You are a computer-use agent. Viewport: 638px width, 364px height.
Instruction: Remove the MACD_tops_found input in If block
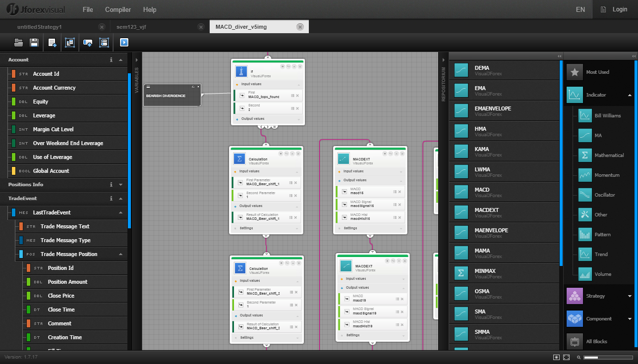(297, 95)
